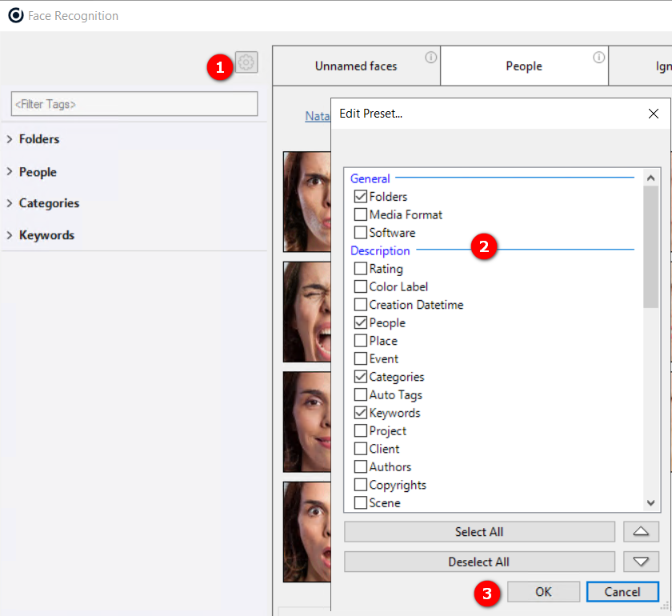Confirm preset with OK button
672x616 pixels.
[543, 592]
